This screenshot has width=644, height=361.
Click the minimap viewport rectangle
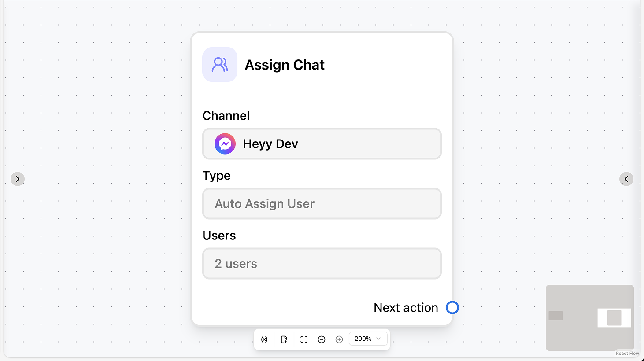(x=614, y=318)
